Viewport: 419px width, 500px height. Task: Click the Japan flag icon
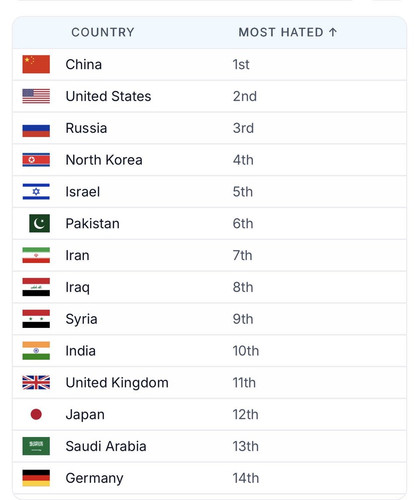click(36, 414)
